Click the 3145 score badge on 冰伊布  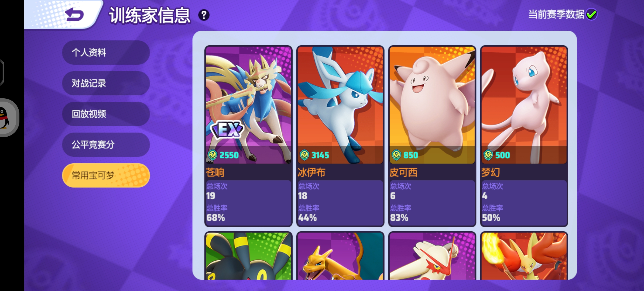[x=315, y=155]
